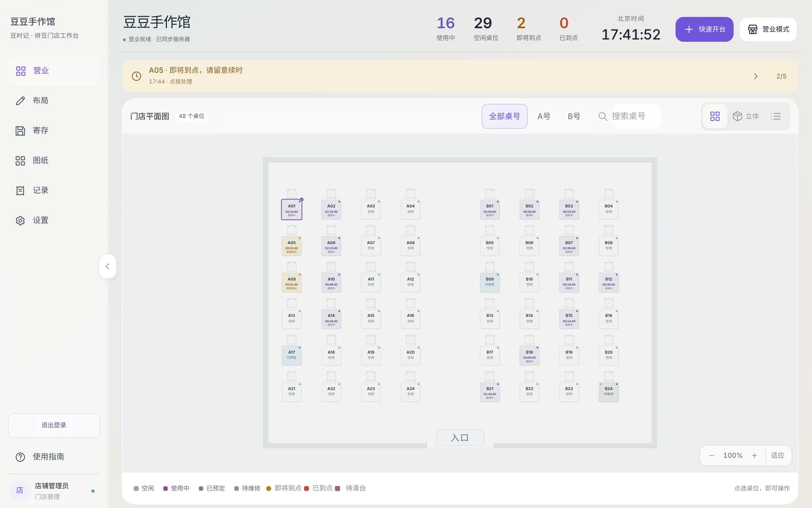Click the clock icon in alert banner
The width and height of the screenshot is (812, 508).
click(x=136, y=76)
